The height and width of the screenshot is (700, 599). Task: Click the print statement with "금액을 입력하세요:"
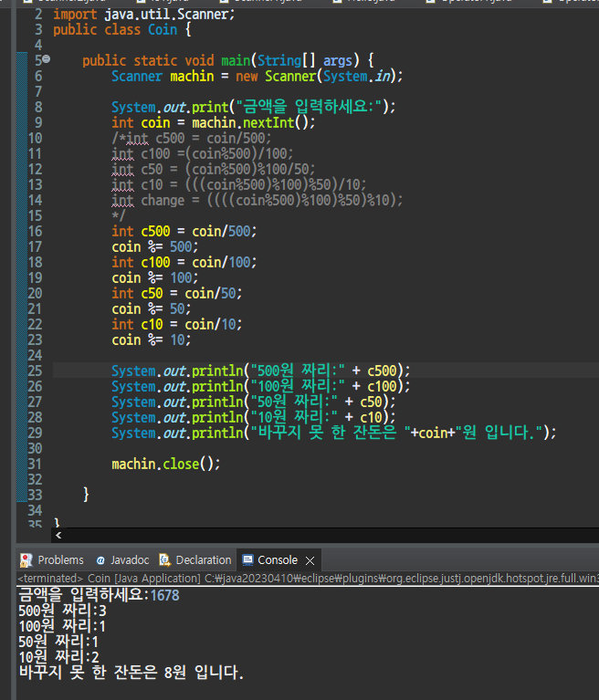pos(253,107)
